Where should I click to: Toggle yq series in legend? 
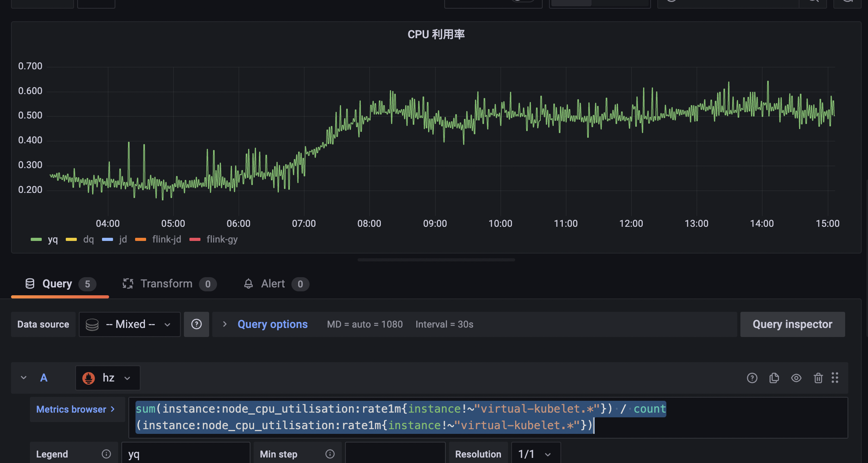click(52, 239)
